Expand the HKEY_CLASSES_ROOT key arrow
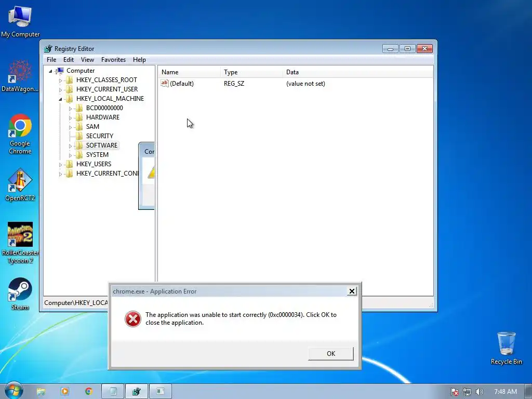 coord(60,81)
